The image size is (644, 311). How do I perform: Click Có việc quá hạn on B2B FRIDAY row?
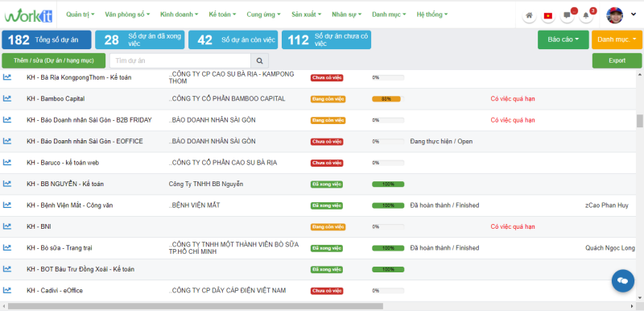tap(513, 120)
